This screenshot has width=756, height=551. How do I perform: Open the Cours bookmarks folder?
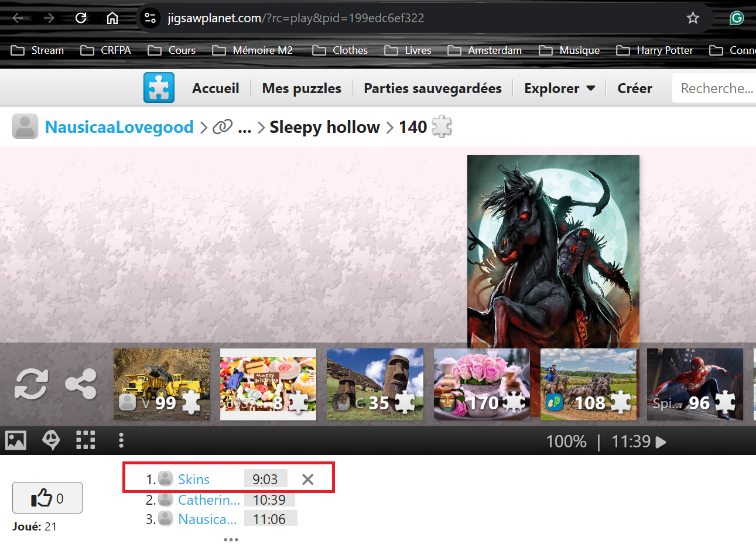point(172,50)
